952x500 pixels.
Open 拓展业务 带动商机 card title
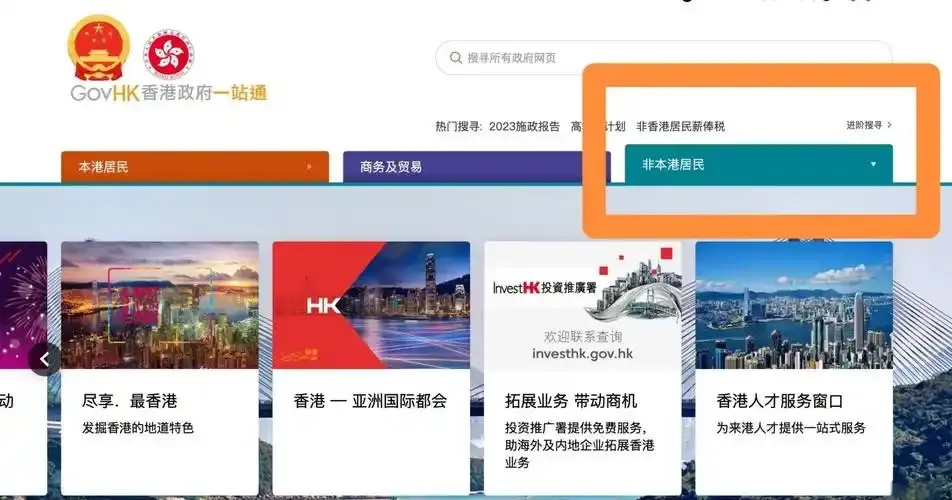[x=571, y=401]
